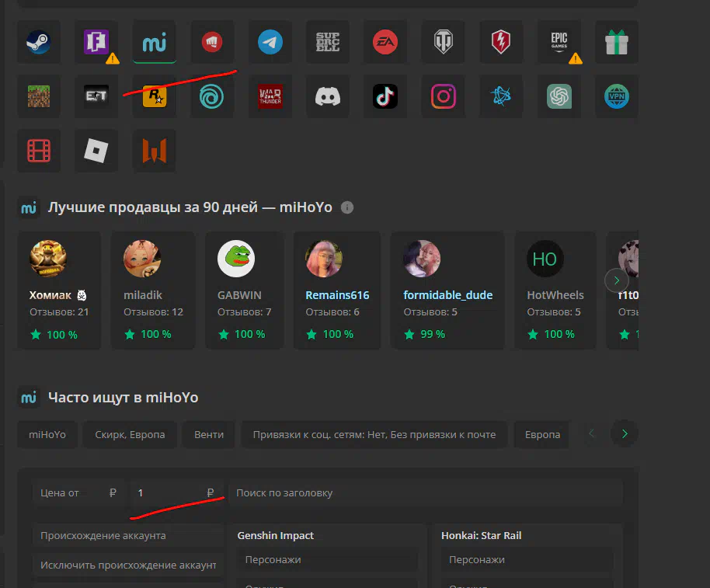Select the EA category icon
Viewport: 710px width, 588px height.
point(385,42)
